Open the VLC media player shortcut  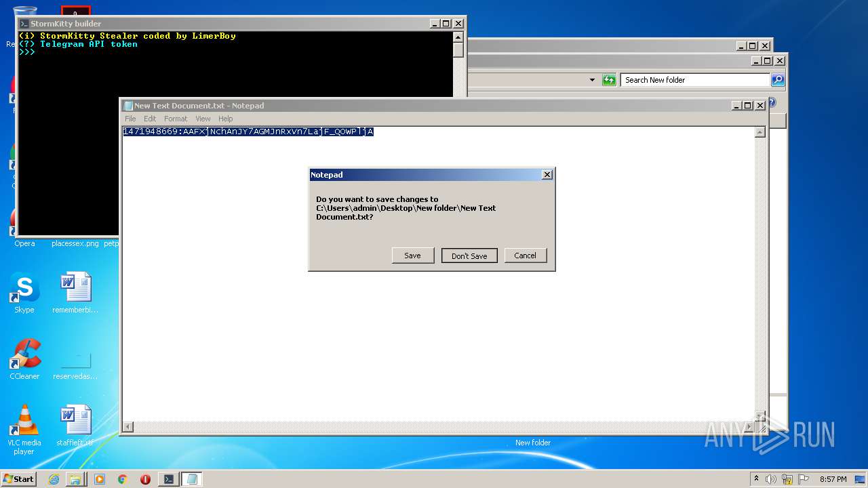(x=24, y=430)
